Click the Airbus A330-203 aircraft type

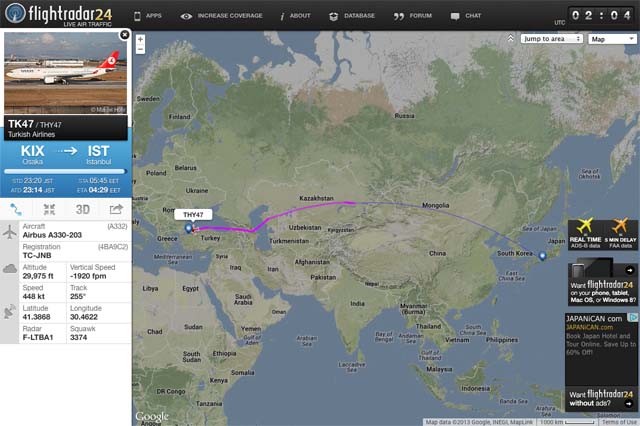pos(52,235)
